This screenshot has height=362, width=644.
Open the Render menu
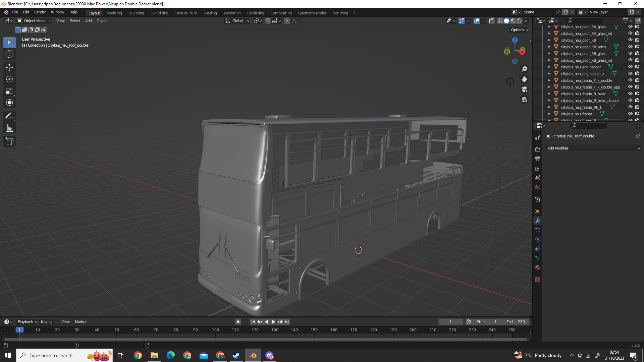coord(40,12)
